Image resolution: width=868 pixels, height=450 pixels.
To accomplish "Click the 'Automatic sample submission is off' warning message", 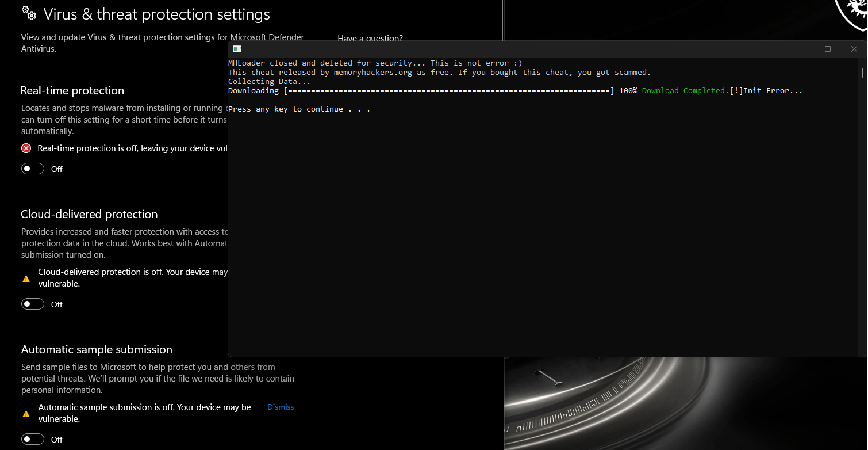I will (145, 413).
